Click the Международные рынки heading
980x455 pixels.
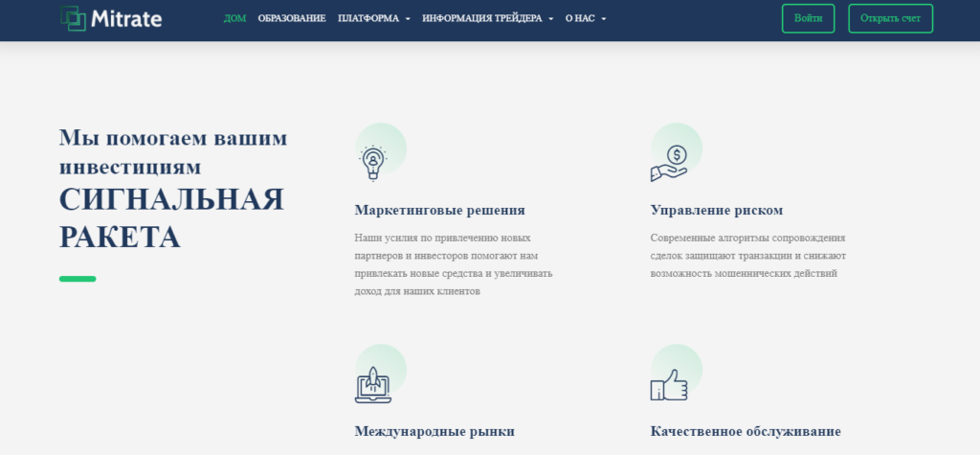[434, 431]
